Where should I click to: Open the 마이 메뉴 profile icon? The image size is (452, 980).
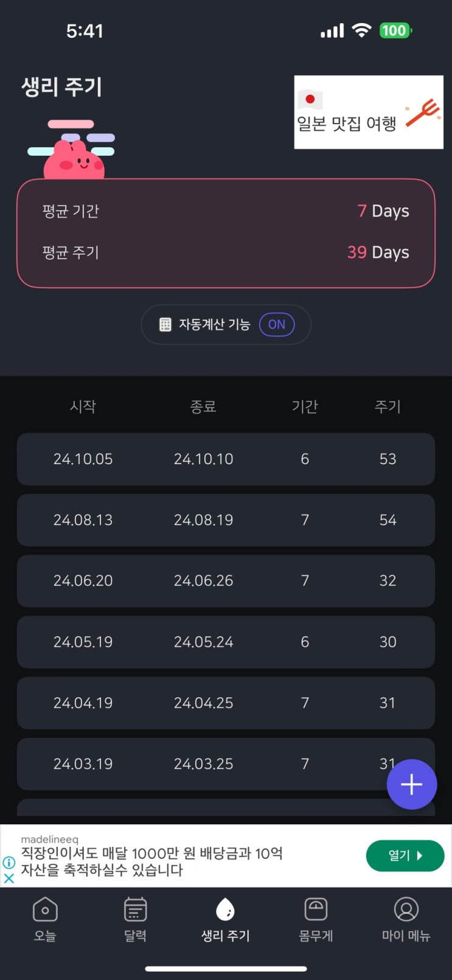click(406, 910)
